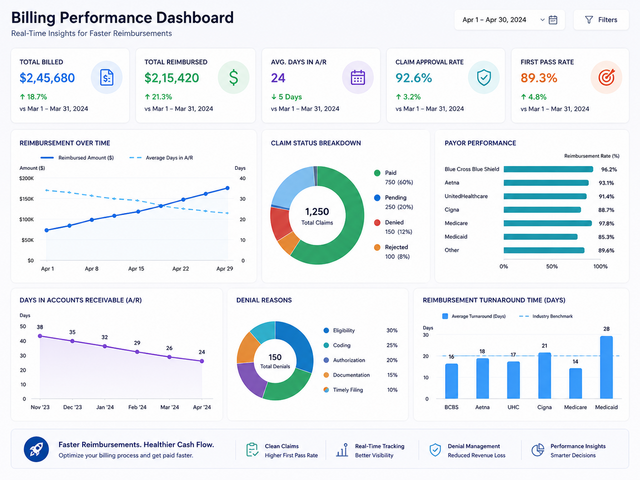The height and width of the screenshot is (480, 640).
Task: Select the Paid legend green dot
Action: pos(377,173)
